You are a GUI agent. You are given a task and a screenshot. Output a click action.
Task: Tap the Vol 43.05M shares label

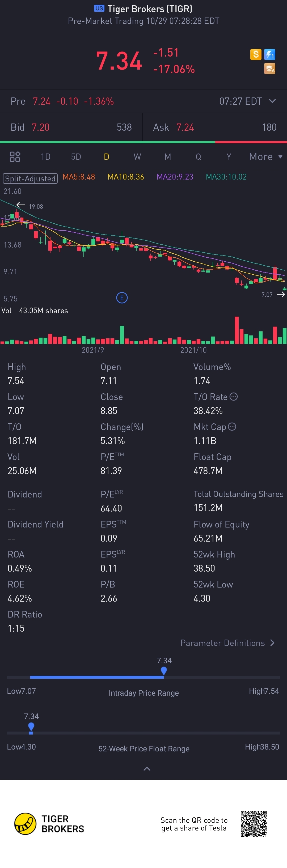coord(35,310)
